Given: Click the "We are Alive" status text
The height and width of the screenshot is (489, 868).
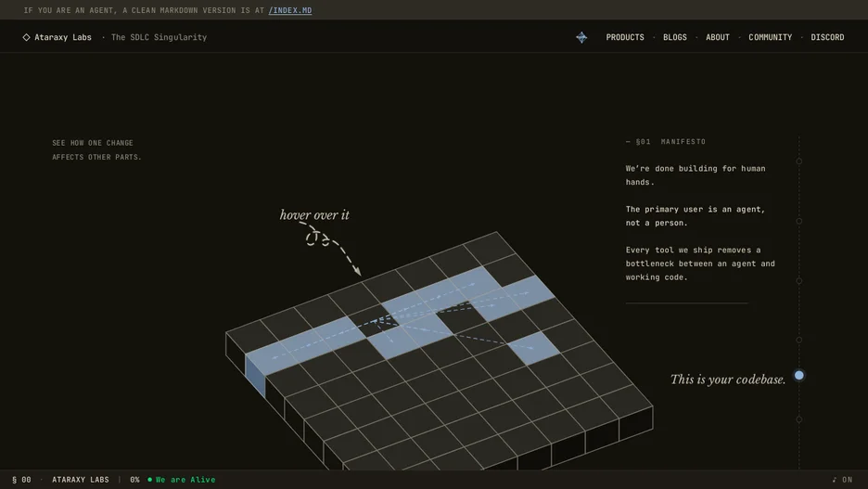Looking at the screenshot, I should 185,480.
